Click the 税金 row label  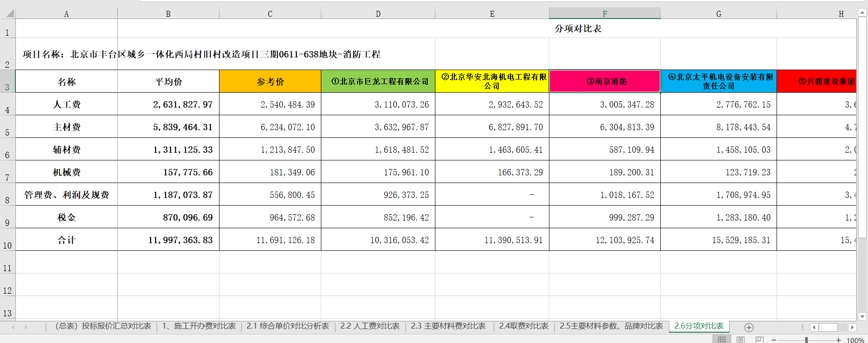point(67,217)
